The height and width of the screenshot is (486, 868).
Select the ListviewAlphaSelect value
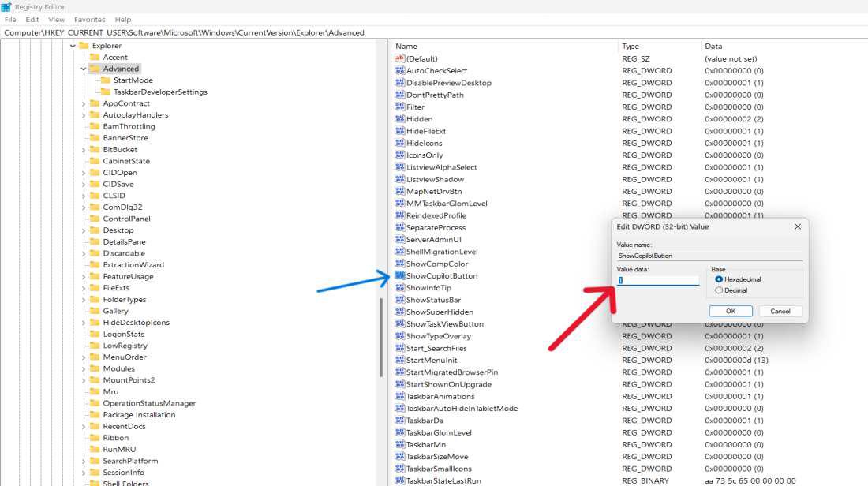442,167
